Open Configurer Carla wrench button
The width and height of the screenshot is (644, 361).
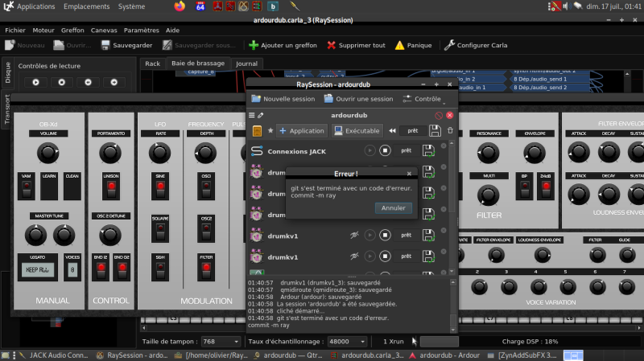(x=476, y=45)
